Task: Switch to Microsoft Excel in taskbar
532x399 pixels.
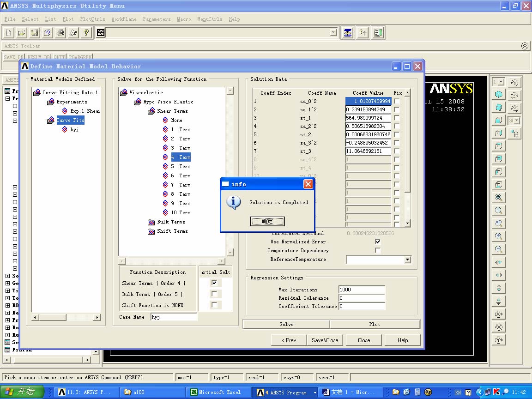Action: (x=216, y=392)
